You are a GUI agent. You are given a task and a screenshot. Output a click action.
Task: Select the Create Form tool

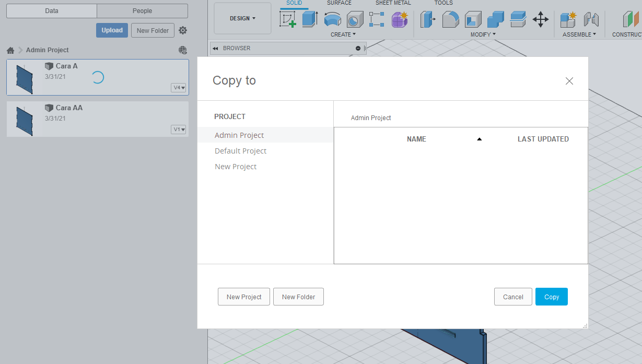(x=400, y=19)
